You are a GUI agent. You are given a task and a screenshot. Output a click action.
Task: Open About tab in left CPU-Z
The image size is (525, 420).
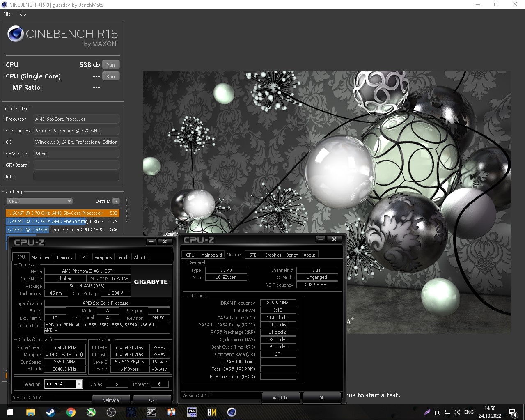click(x=140, y=257)
